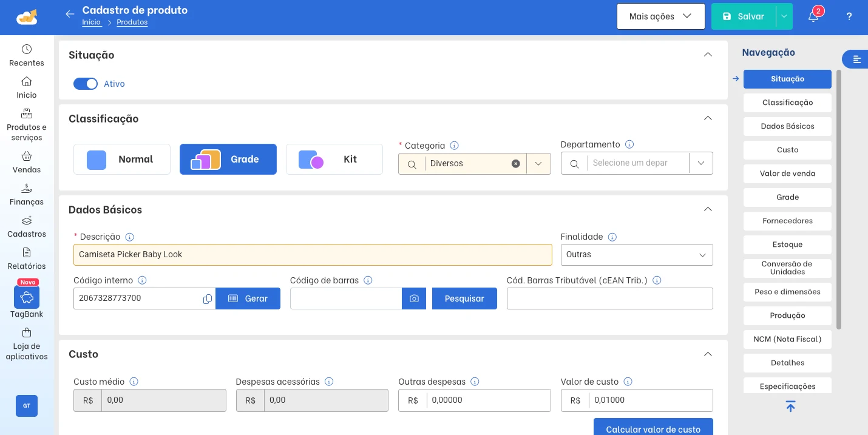
Task: Click the Finalidade info icon
Action: [x=612, y=237]
